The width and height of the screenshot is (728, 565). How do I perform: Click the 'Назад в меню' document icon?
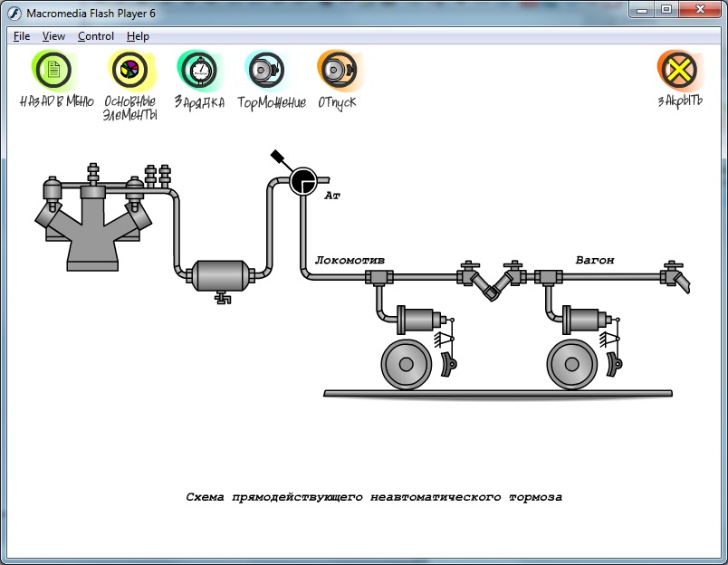(x=53, y=71)
